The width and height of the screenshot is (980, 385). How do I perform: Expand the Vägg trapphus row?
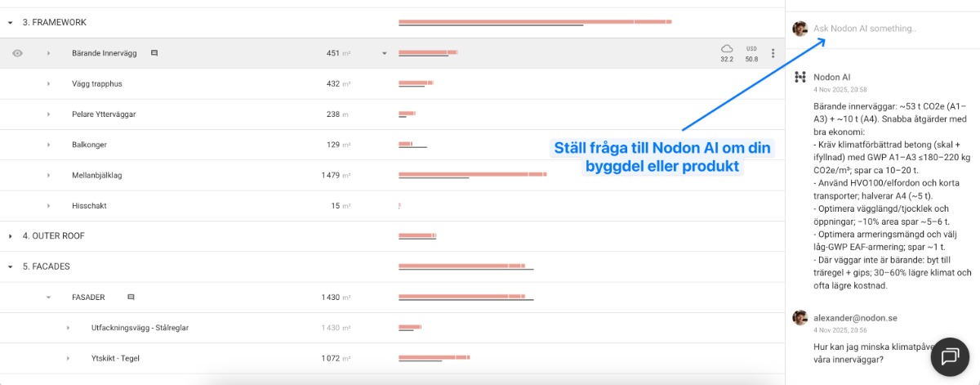pyautogui.click(x=48, y=84)
